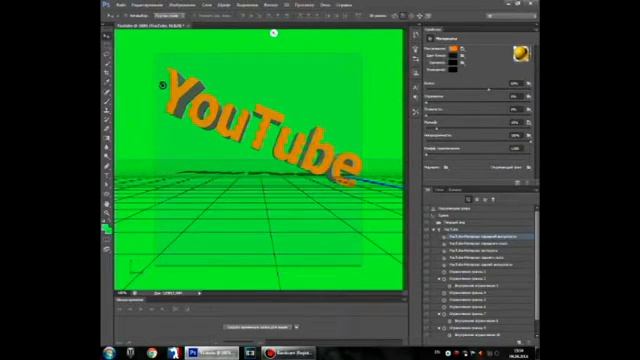Open the Фильтр menu

[x=270, y=5]
